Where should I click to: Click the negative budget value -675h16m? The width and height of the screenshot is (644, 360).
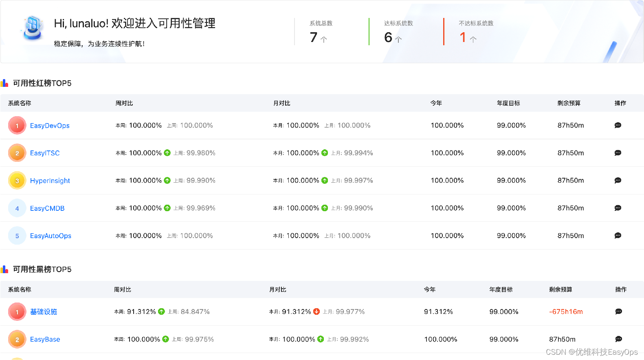(566, 311)
